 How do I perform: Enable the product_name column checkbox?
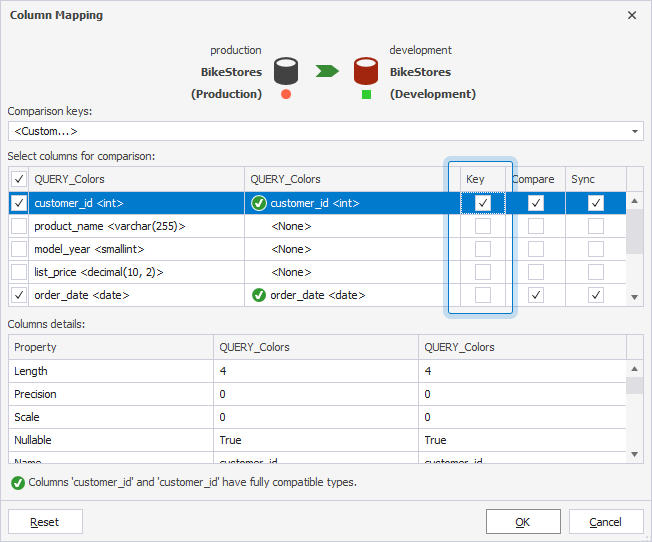[x=19, y=226]
